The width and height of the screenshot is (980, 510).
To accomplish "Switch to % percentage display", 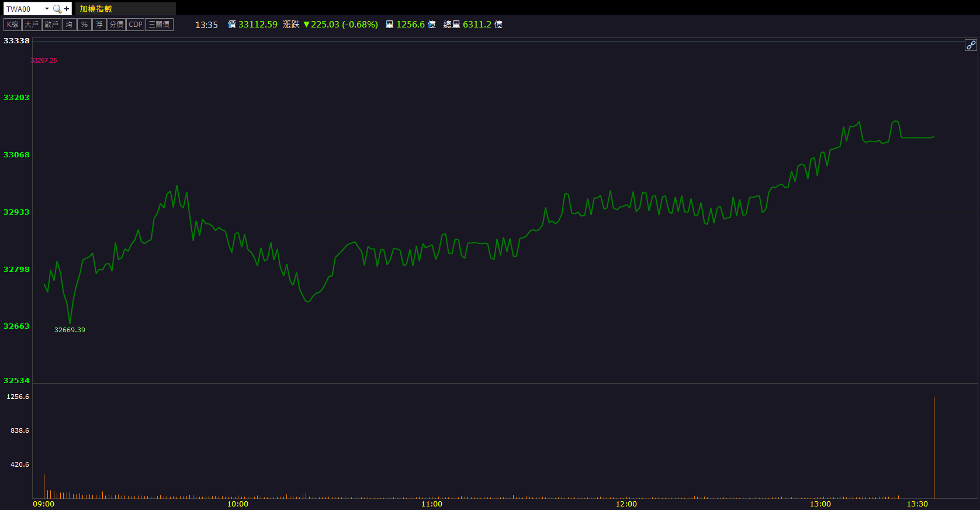I will [x=84, y=25].
